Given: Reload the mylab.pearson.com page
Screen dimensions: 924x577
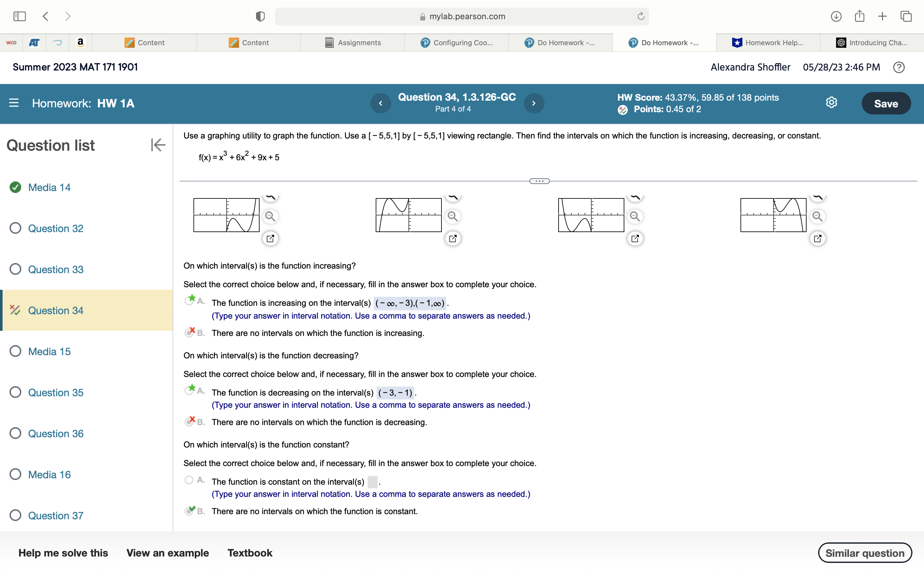Looking at the screenshot, I should pyautogui.click(x=641, y=16).
